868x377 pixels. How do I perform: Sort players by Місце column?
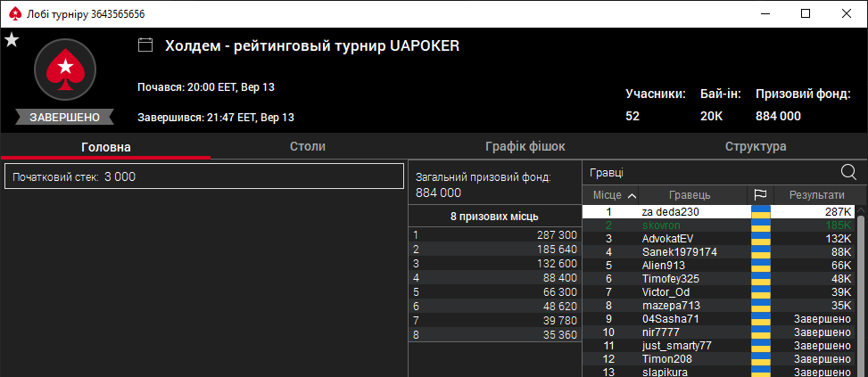coord(610,194)
